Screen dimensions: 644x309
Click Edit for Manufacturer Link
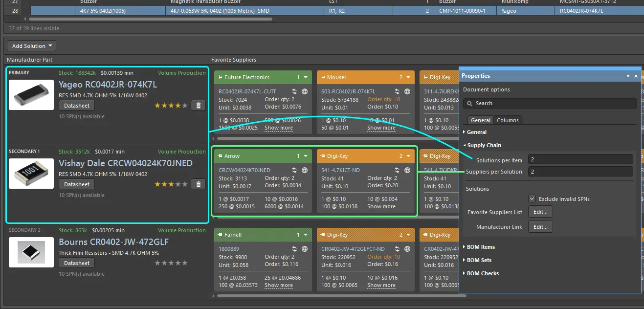tap(540, 227)
